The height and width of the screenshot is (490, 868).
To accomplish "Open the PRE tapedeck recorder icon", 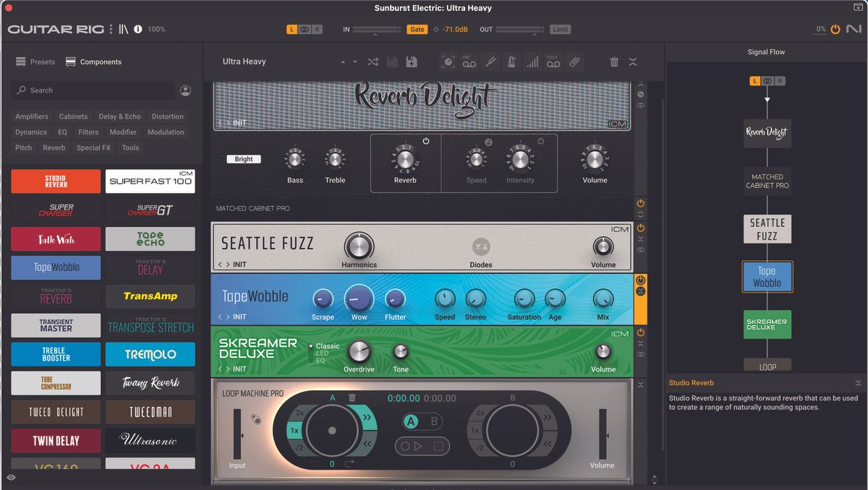I will coord(469,61).
